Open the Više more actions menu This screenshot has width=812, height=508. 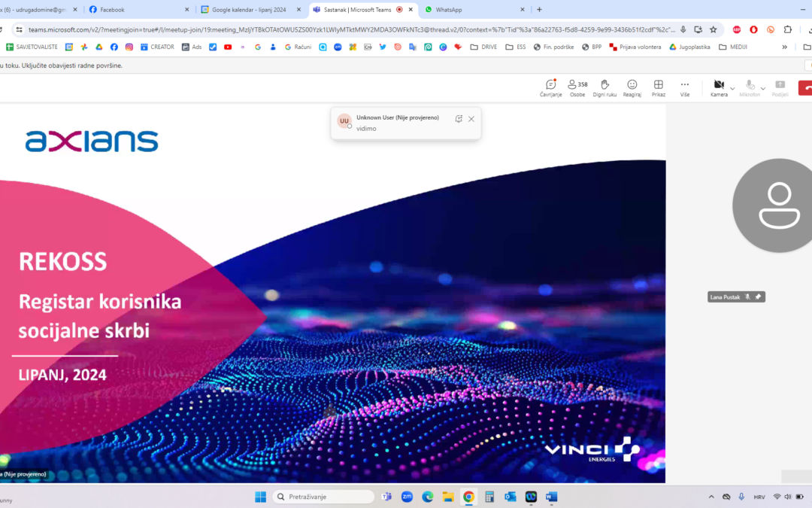pyautogui.click(x=684, y=87)
